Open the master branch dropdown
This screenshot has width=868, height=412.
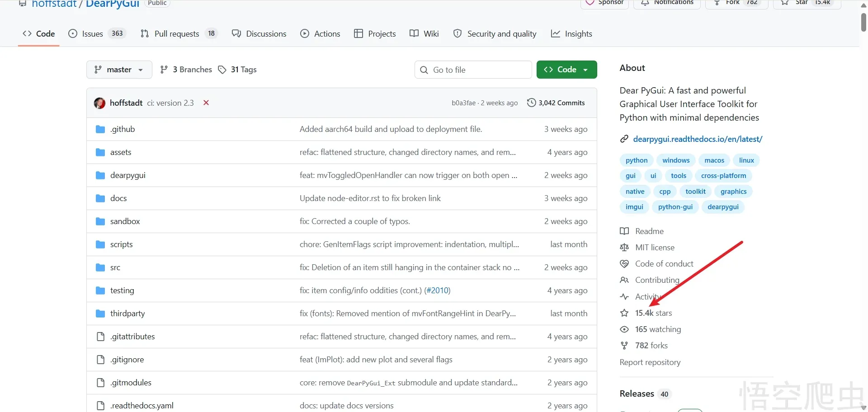pos(119,70)
